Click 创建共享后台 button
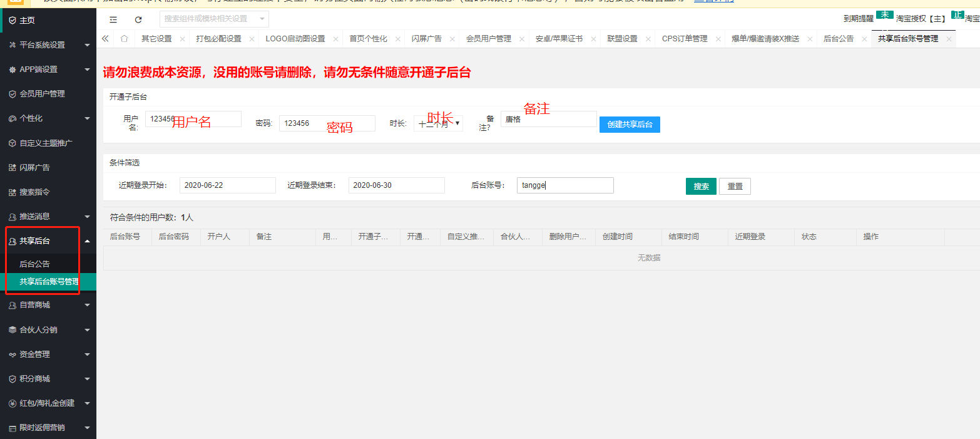Screen dimensions: 980x439 (x=630, y=125)
